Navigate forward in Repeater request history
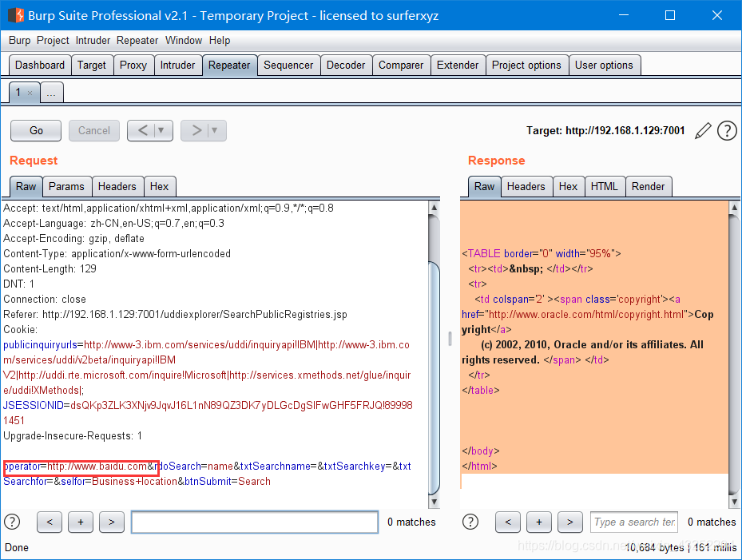Screen dimensions: 742x560 [196, 130]
